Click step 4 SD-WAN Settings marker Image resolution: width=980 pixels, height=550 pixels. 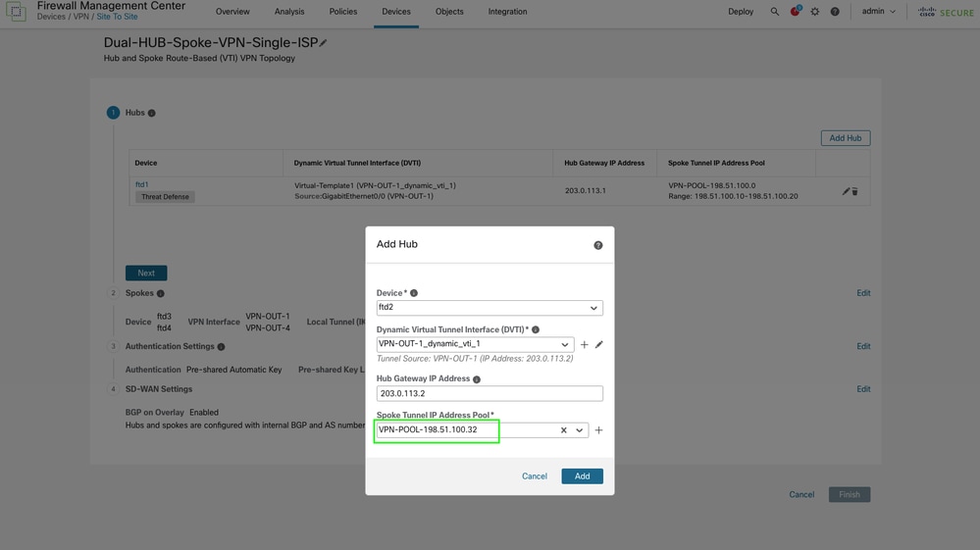tap(113, 389)
